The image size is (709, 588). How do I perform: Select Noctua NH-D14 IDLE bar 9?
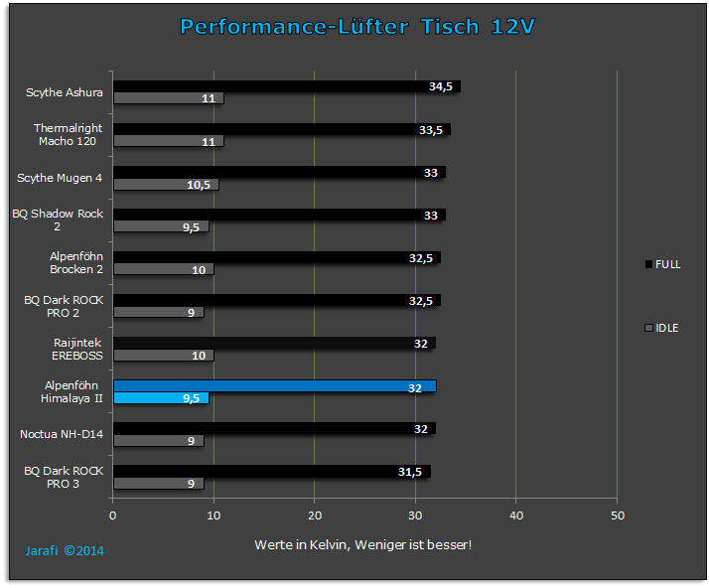click(x=159, y=441)
